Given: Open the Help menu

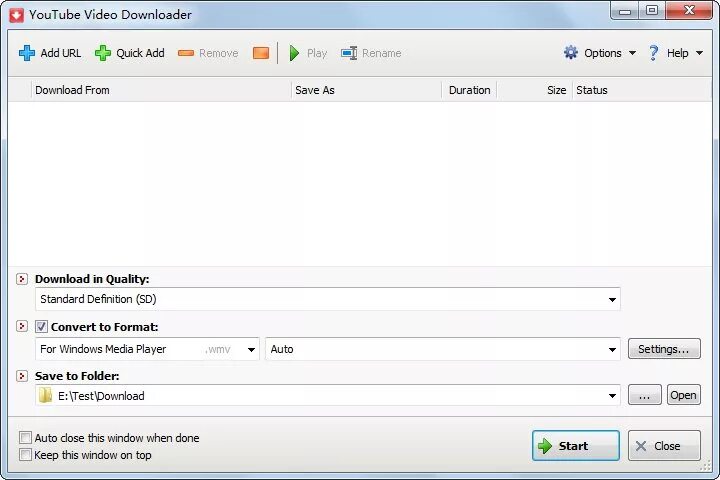Looking at the screenshot, I should [x=675, y=53].
